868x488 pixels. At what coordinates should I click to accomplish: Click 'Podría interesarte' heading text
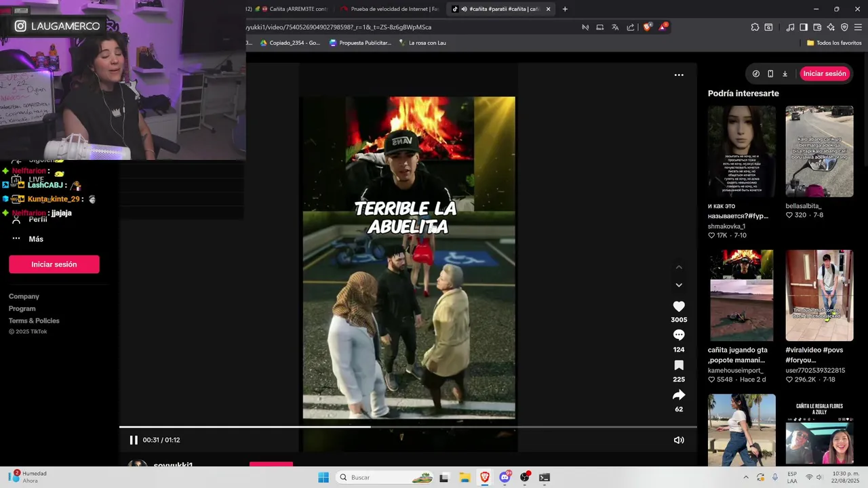coord(743,94)
